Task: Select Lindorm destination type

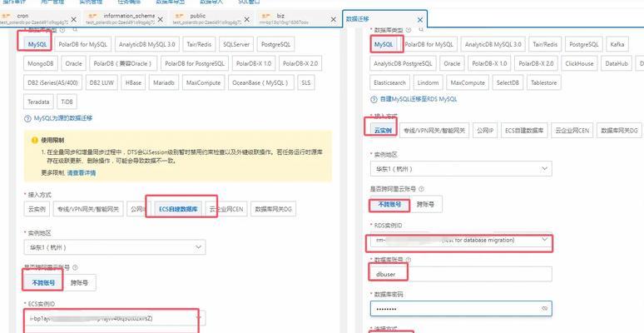Action: tap(428, 82)
